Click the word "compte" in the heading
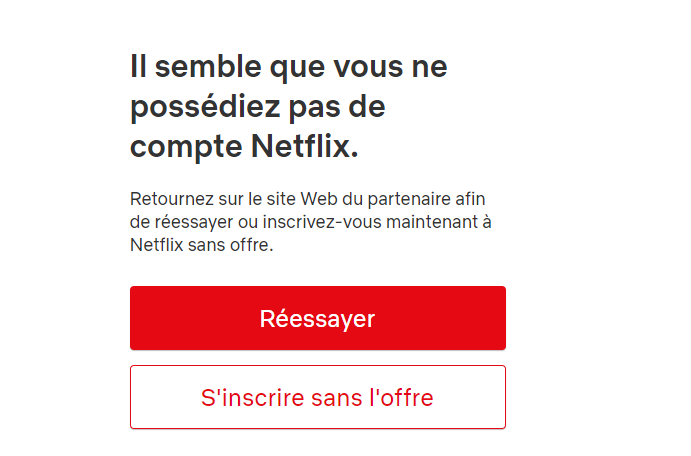 point(184,147)
